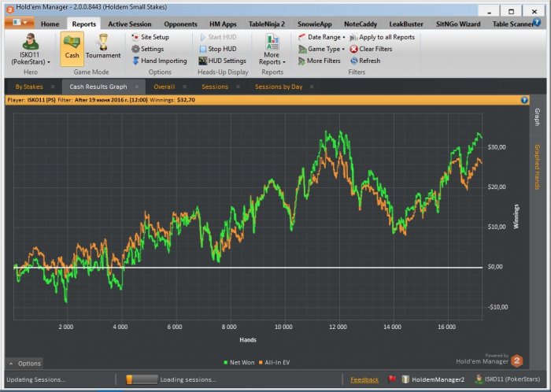Expand the Options panel at bottom left

point(24,364)
